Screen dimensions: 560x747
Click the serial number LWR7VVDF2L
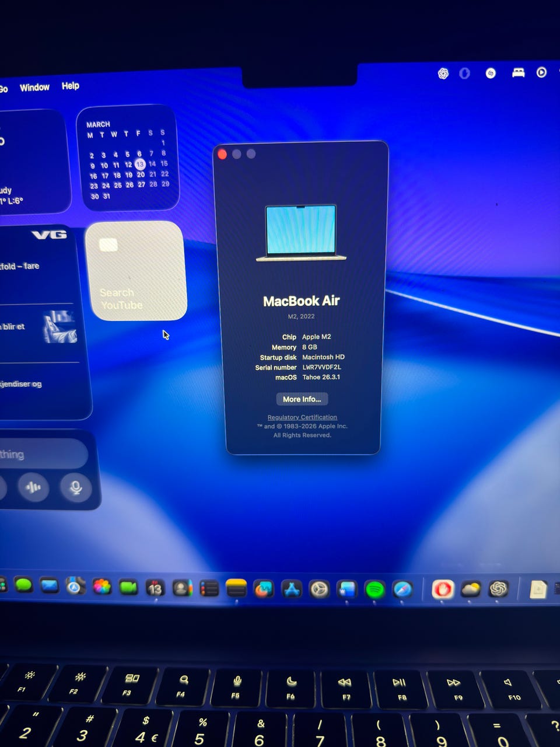coord(321,367)
